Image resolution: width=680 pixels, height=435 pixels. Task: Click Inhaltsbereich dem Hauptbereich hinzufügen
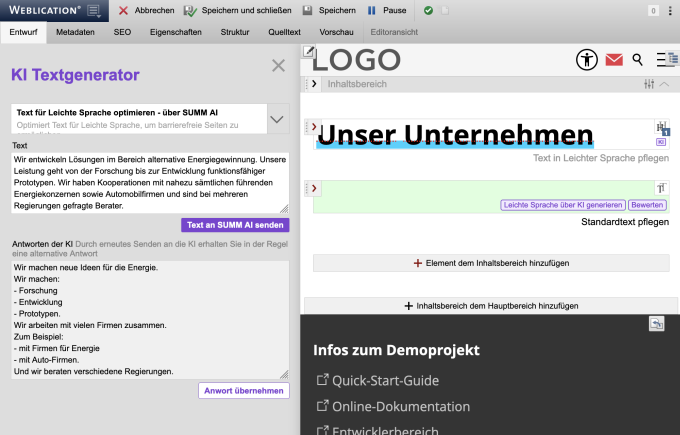point(491,306)
